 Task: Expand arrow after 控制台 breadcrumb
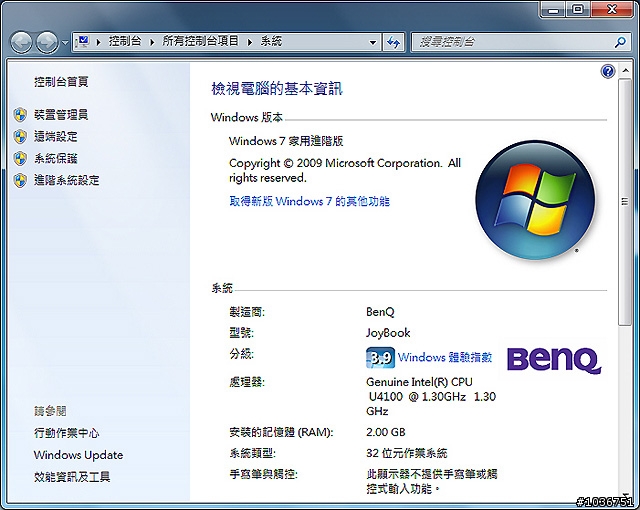(152, 42)
